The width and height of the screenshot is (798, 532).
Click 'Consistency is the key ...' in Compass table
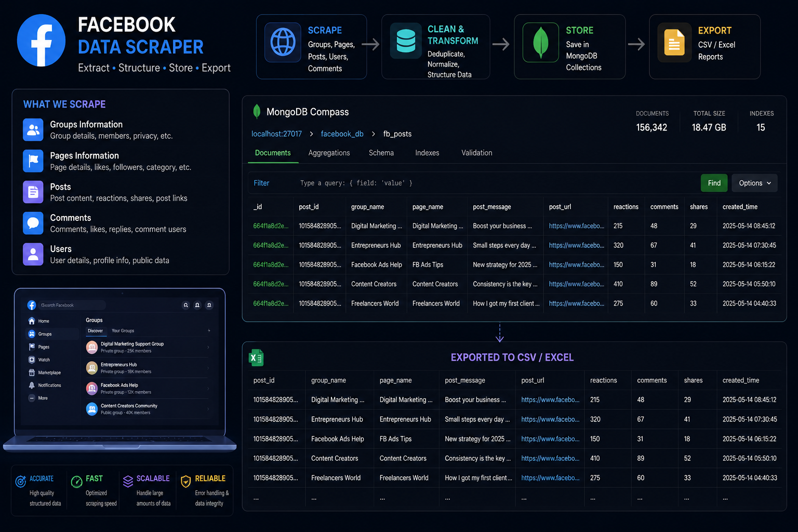click(x=505, y=284)
